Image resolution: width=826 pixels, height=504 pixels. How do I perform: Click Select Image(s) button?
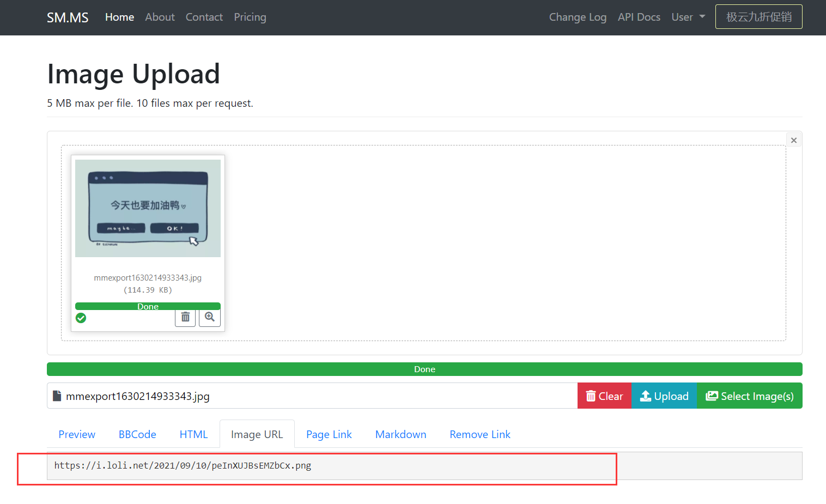pyautogui.click(x=750, y=396)
